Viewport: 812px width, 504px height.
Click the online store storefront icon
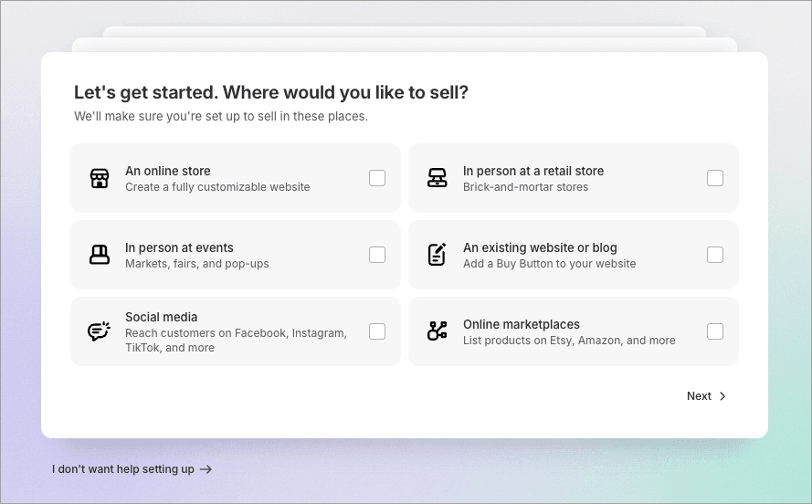tap(100, 178)
